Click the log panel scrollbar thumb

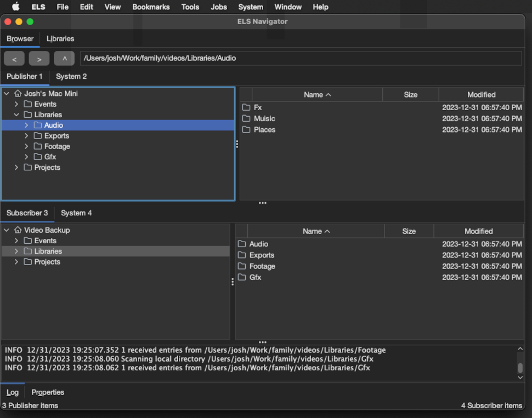520,368
